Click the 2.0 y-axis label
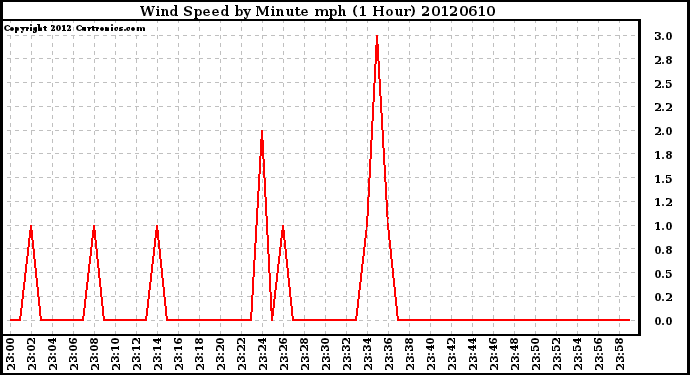Image resolution: width=690 pixels, height=375 pixels. 663,131
